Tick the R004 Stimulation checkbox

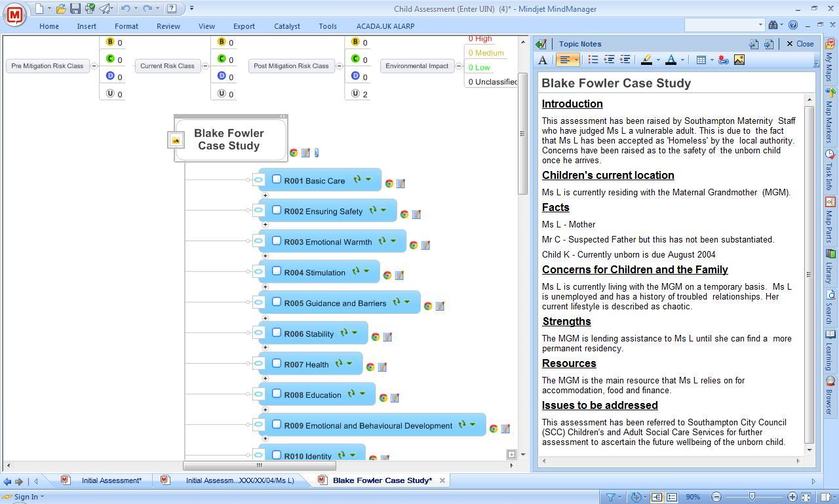coord(277,271)
